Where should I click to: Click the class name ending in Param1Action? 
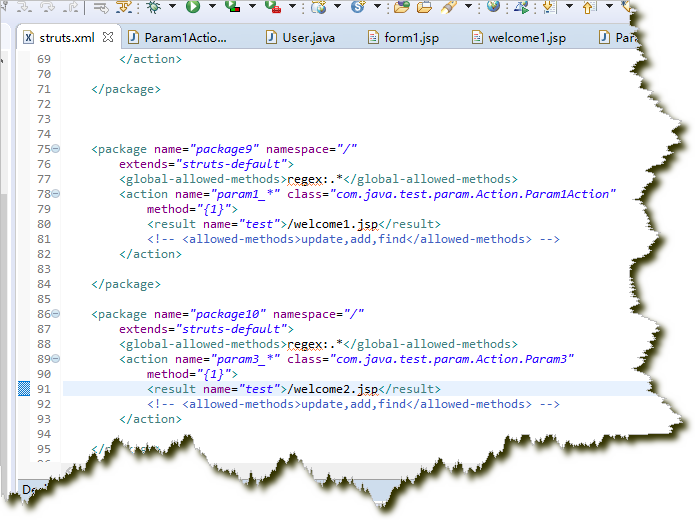(473, 194)
